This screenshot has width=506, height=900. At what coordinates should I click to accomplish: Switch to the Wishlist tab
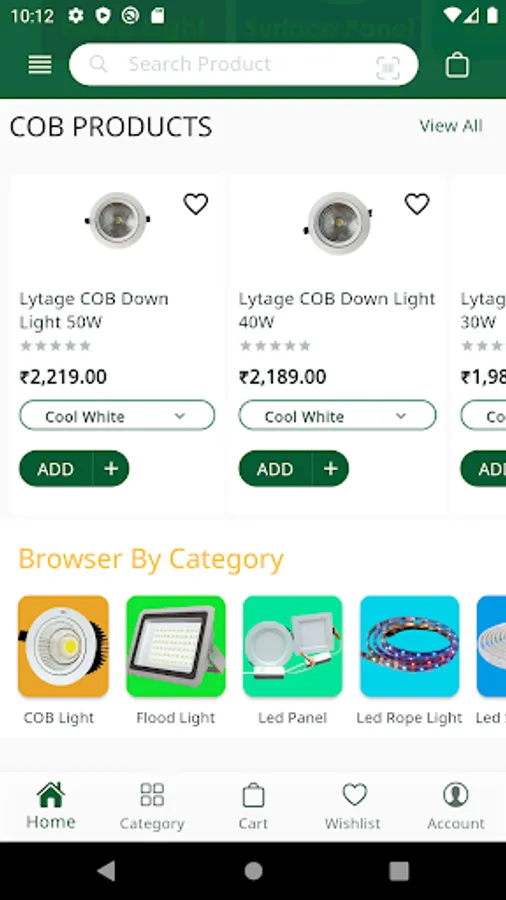point(353,806)
